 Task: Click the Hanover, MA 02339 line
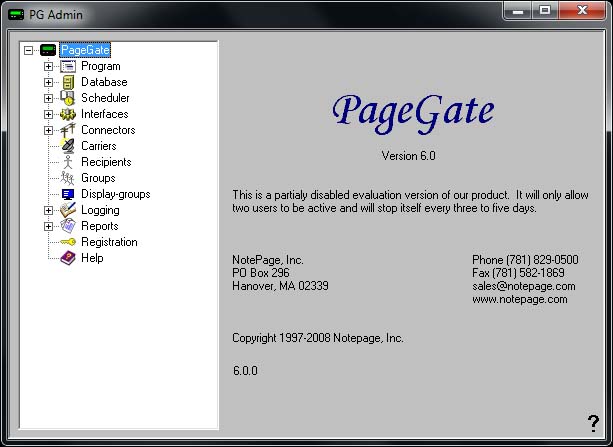tap(280, 286)
